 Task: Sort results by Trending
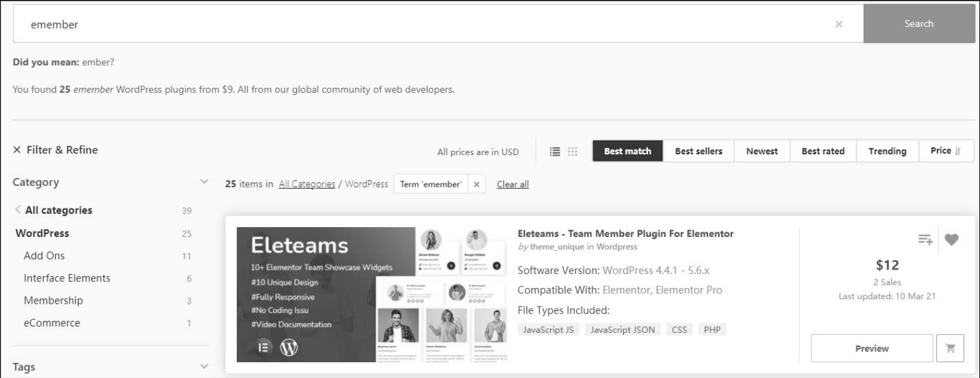pyautogui.click(x=887, y=151)
